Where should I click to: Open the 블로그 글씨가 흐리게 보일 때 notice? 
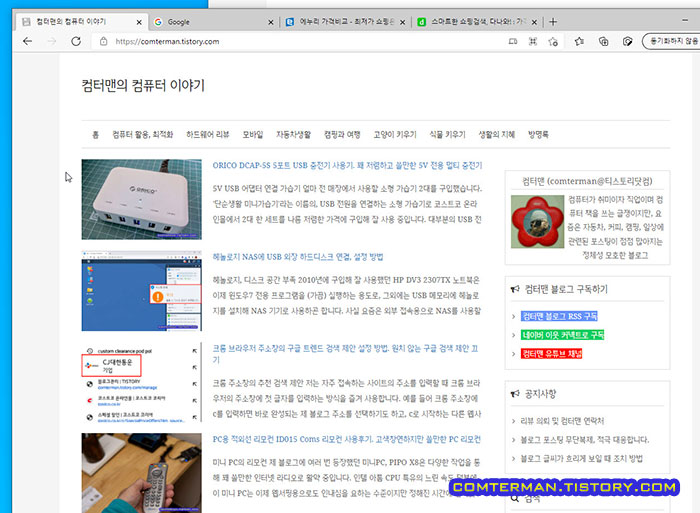coord(581,459)
